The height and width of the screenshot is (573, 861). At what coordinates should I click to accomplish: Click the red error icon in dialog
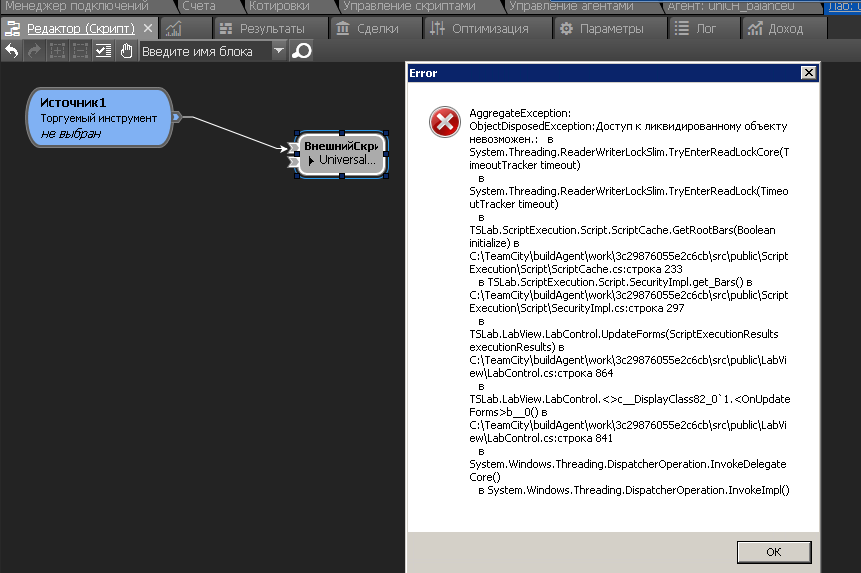443,122
